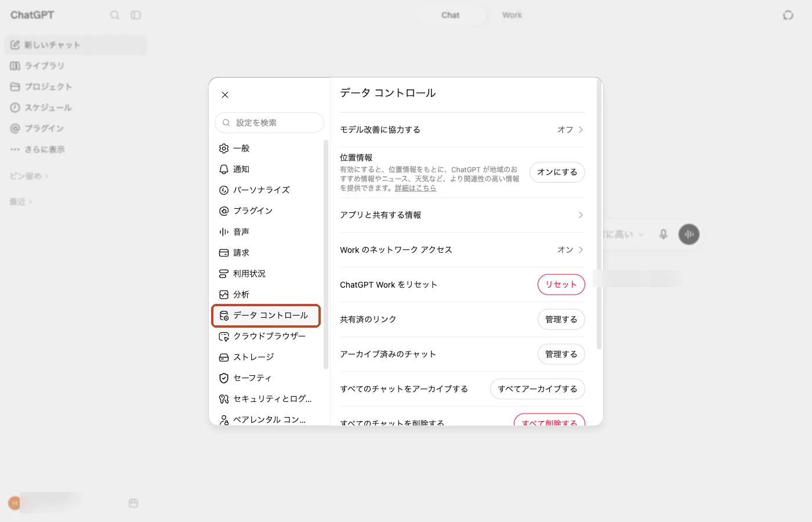Open プロジェクト in main sidebar

pyautogui.click(x=75, y=87)
